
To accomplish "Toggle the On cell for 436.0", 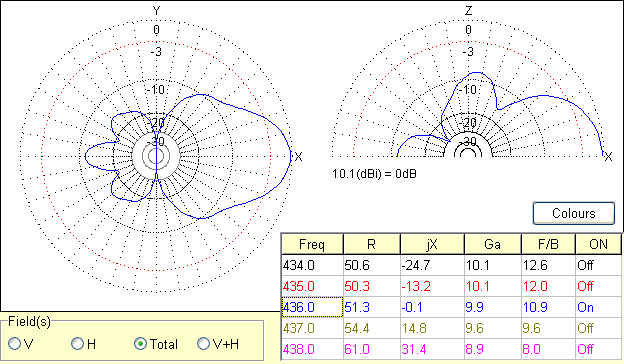I will [x=598, y=307].
